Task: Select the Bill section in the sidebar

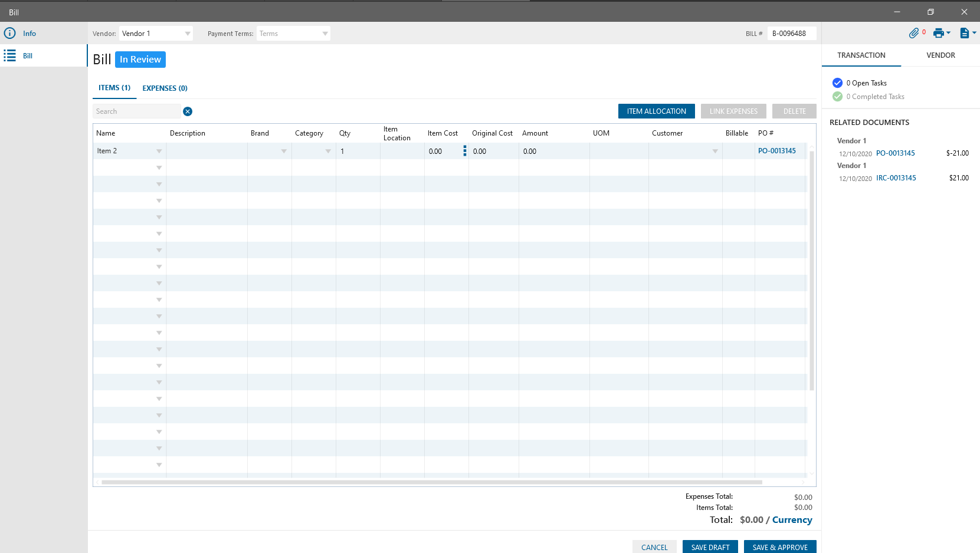Action: [x=44, y=55]
